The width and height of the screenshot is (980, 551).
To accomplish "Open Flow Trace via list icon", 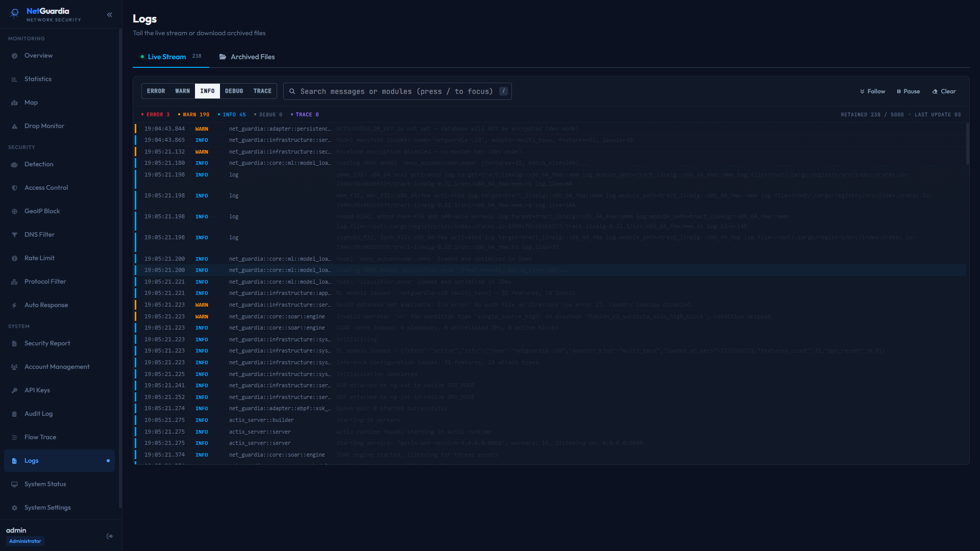I will [14, 437].
